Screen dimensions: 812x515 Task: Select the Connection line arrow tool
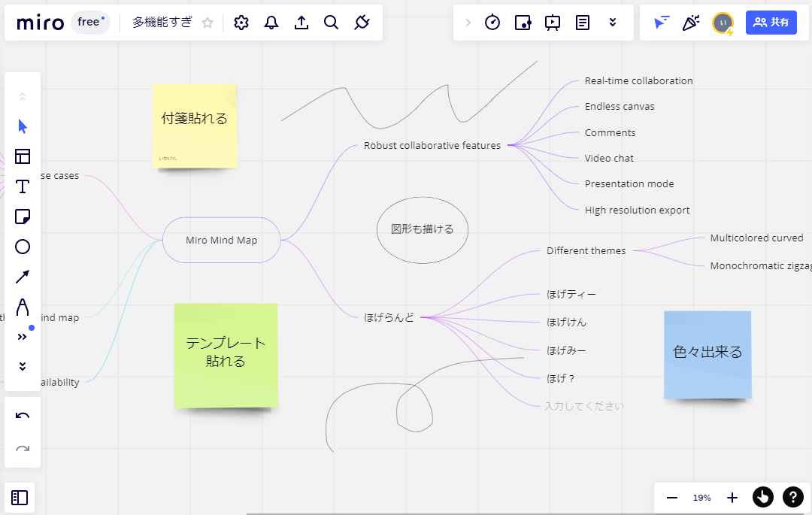23,277
